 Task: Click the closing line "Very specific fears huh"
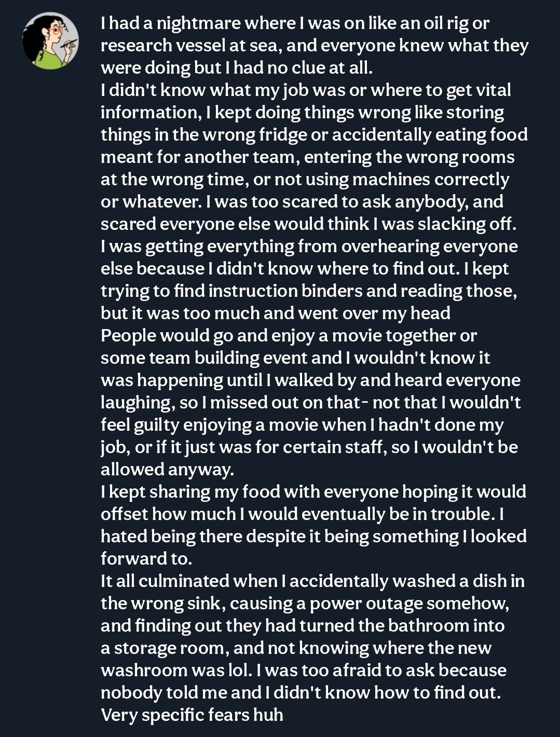coord(192,715)
